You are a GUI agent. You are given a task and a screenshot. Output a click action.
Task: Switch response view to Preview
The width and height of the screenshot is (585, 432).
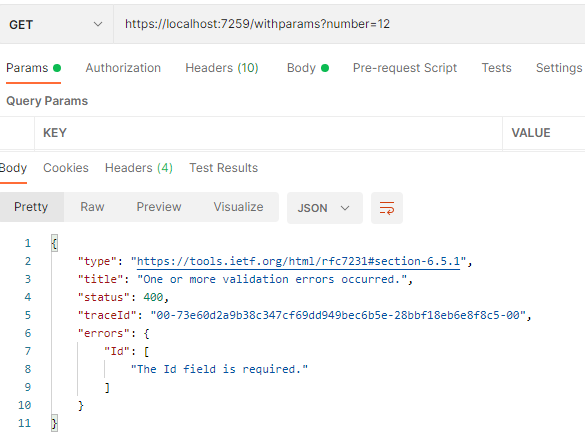coord(159,207)
